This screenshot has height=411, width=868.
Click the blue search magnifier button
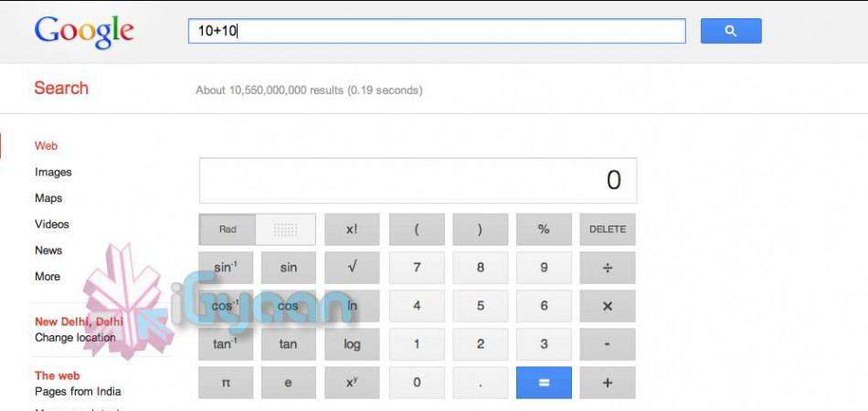(x=730, y=31)
